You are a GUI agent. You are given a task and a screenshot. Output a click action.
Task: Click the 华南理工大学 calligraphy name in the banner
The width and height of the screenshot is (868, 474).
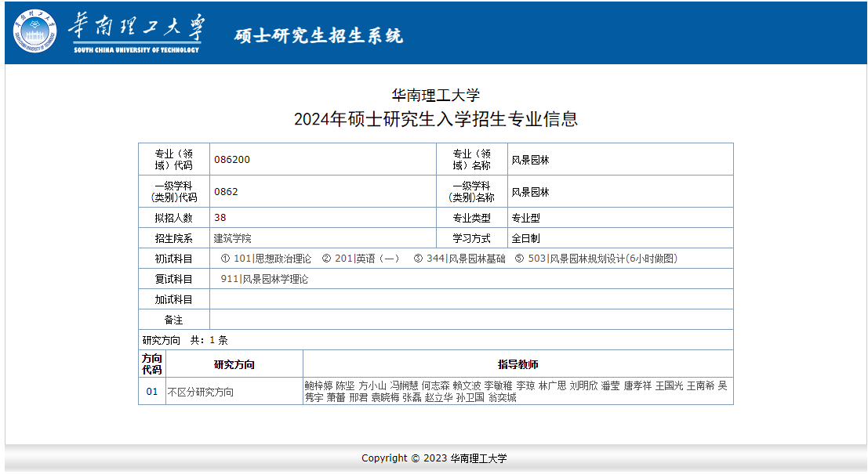136,27
